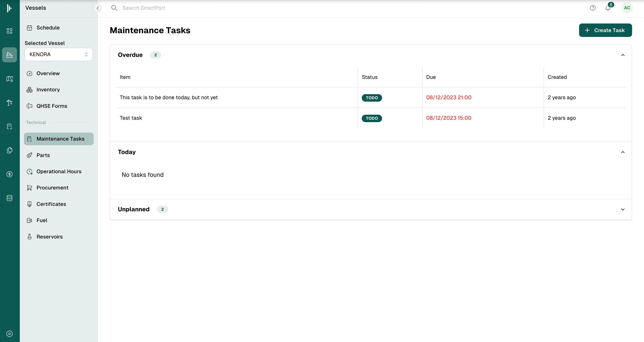Go to Operational Hours menu item
The image size is (644, 342).
click(59, 171)
